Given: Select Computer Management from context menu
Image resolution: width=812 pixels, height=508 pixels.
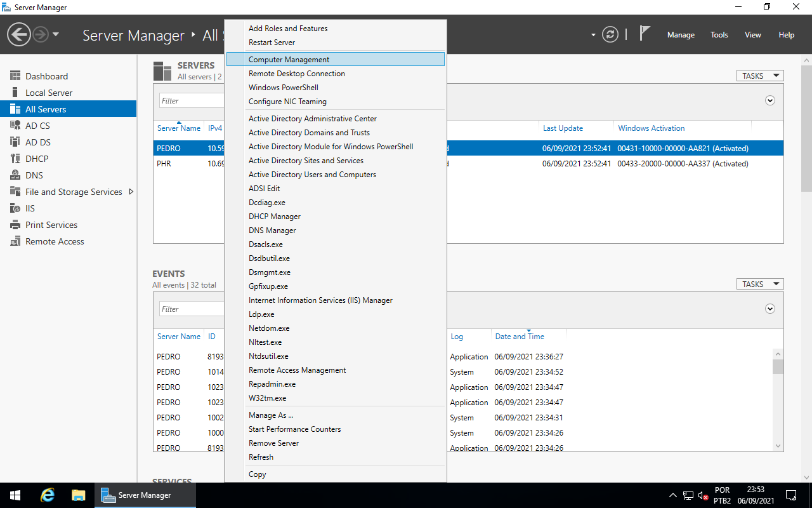Looking at the screenshot, I should (289, 60).
